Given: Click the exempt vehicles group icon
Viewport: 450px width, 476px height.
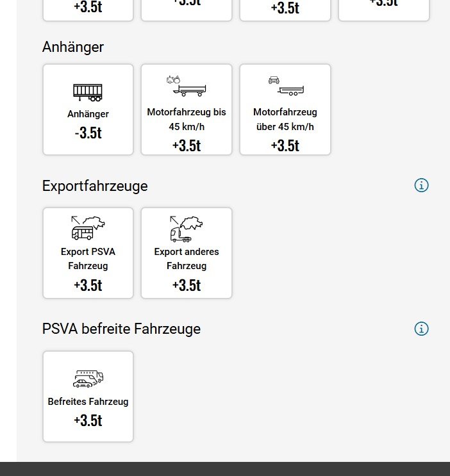Looking at the screenshot, I should coord(88,379).
